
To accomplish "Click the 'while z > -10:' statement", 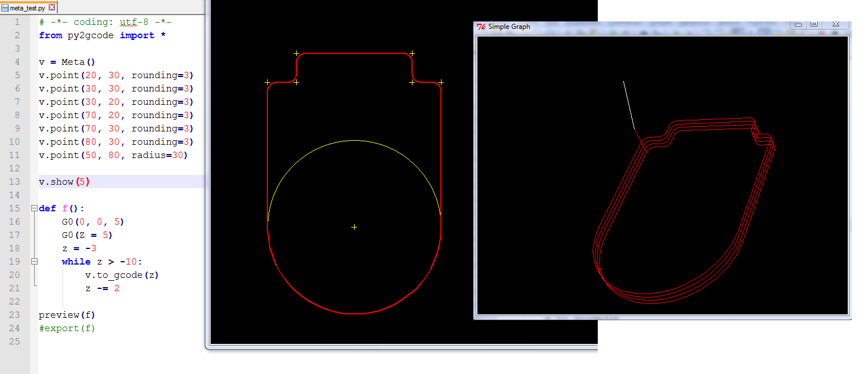I will pos(102,262).
